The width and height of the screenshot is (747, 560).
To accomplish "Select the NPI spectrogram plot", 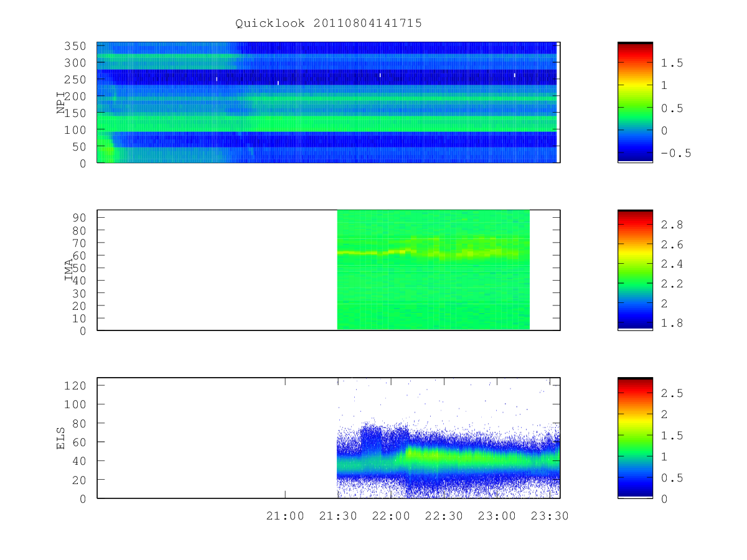I will coord(328,102).
